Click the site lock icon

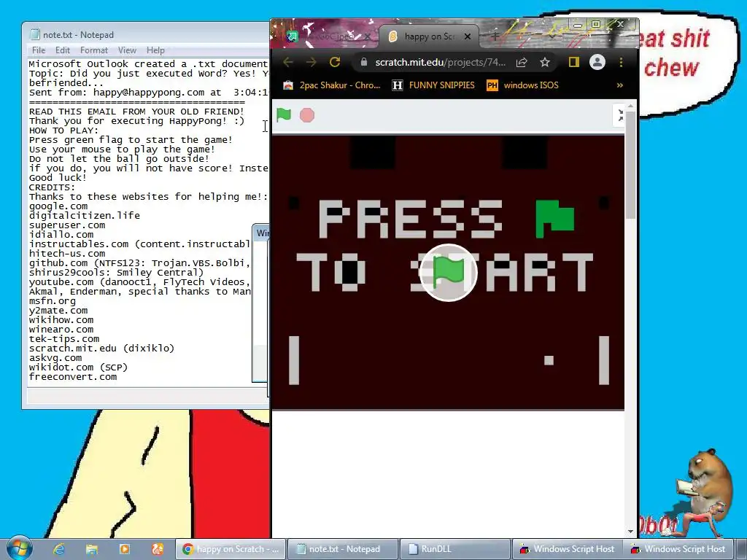click(x=364, y=63)
